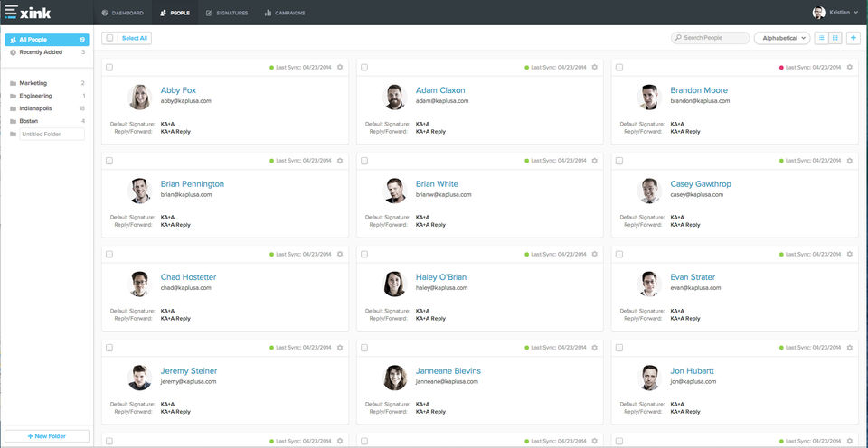This screenshot has width=868, height=448.
Task: Open Evan Strater name link
Action: pyautogui.click(x=693, y=277)
